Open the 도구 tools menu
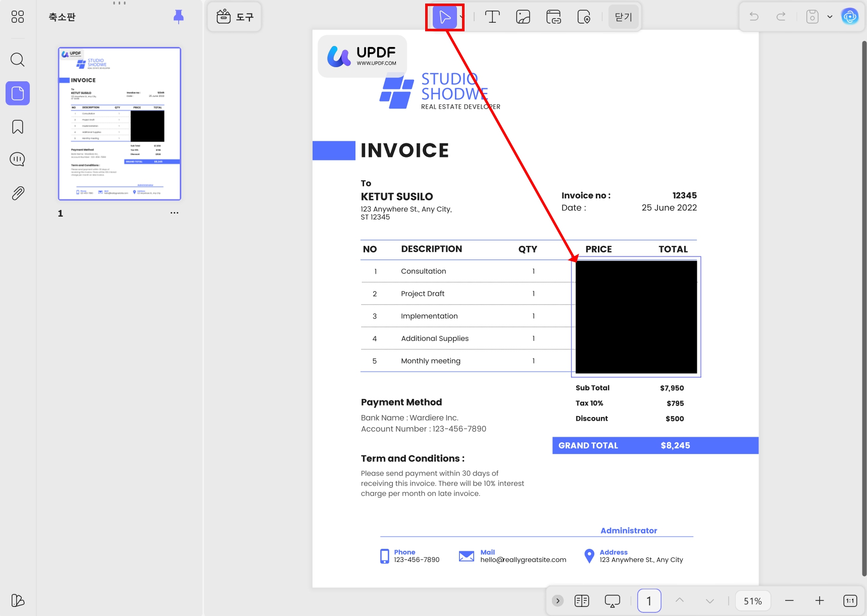867x616 pixels. click(x=235, y=17)
